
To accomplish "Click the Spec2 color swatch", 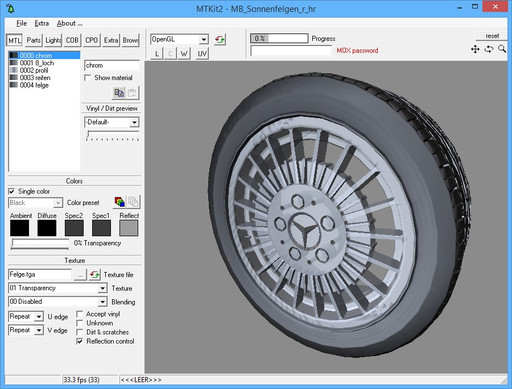I will pos(74,228).
